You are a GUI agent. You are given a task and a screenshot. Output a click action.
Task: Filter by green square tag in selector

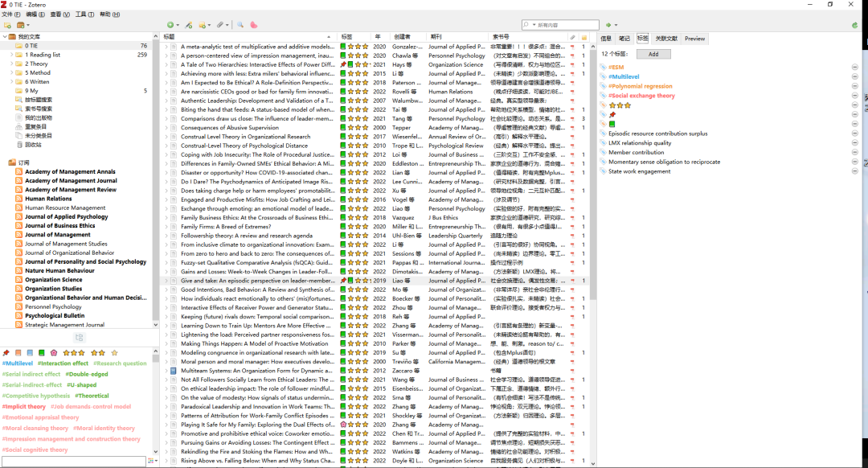(42, 353)
